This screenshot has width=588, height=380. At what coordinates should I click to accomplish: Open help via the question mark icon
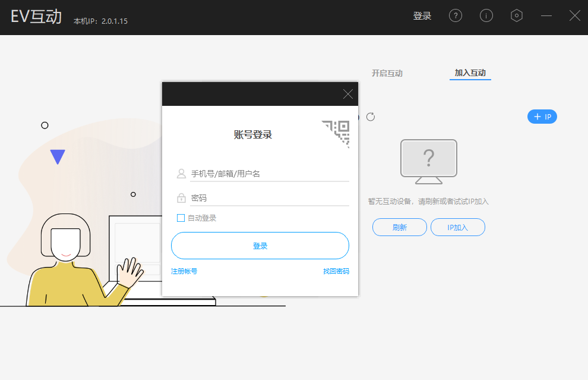coord(456,15)
